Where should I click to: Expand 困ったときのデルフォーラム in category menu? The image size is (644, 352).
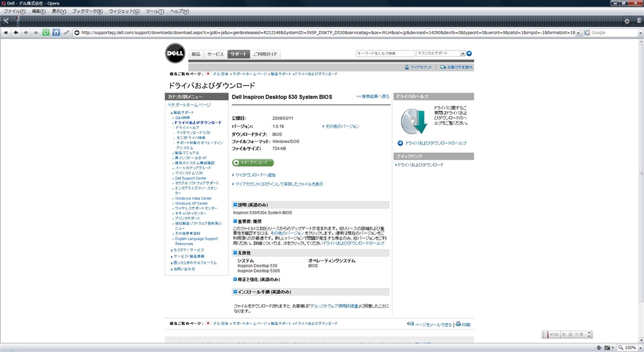194,263
